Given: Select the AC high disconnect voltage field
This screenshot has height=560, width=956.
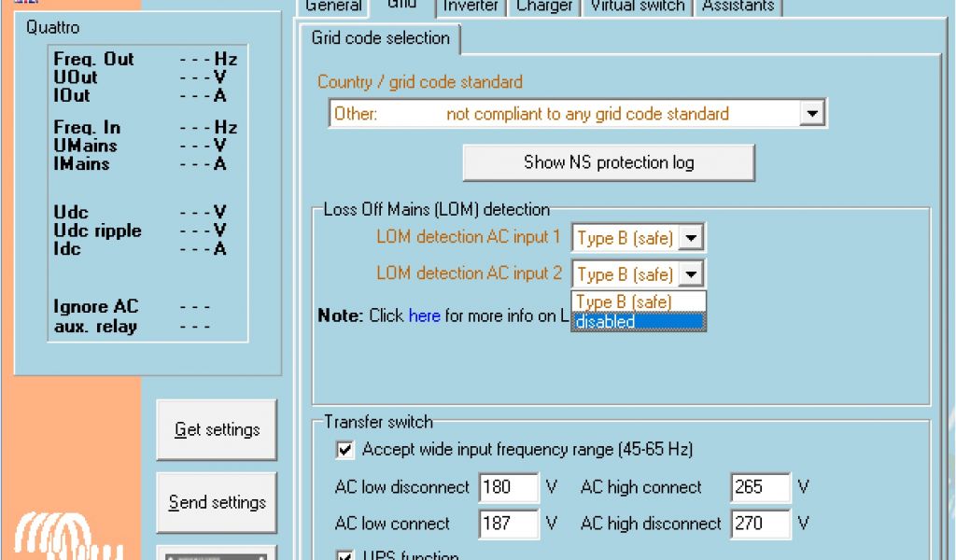Looking at the screenshot, I should 760,524.
